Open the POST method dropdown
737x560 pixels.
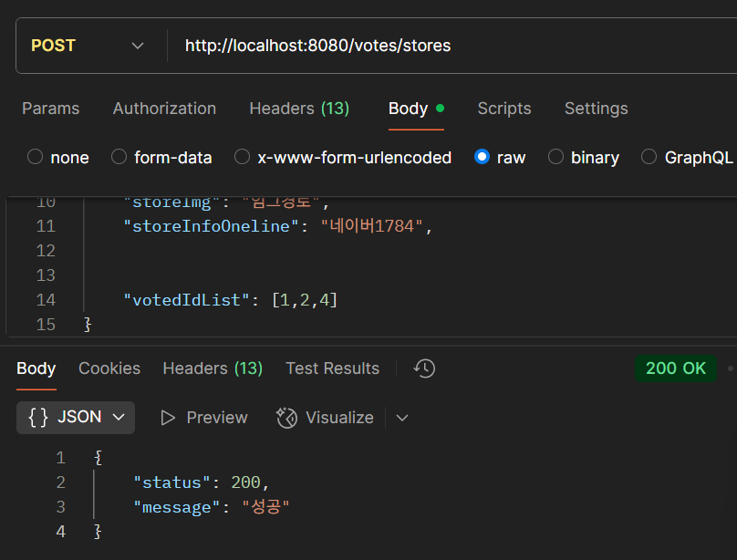[x=88, y=46]
